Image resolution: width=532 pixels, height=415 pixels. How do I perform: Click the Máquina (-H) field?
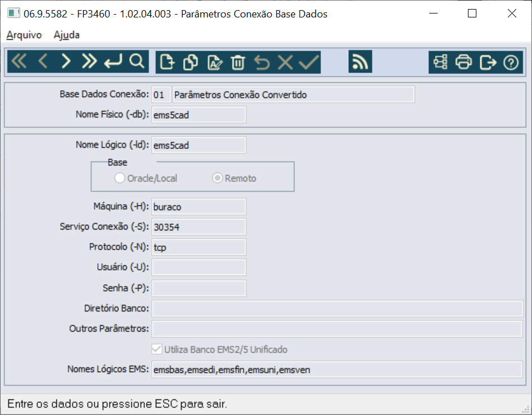199,206
